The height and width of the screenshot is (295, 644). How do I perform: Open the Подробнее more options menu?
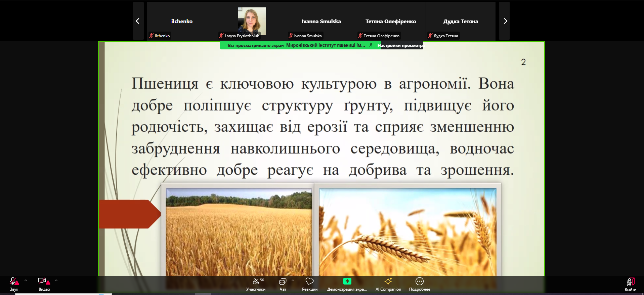point(419,284)
